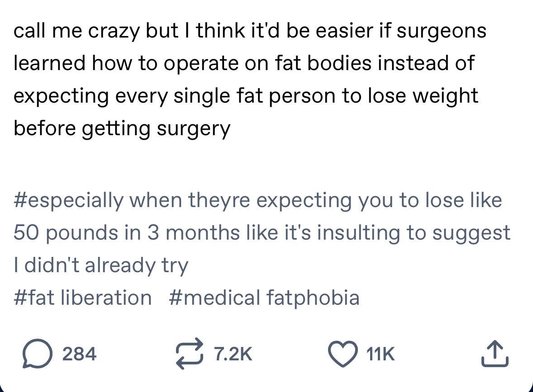Image resolution: width=533 pixels, height=392 pixels.
Task: View the 284 replies count
Action: 79,354
